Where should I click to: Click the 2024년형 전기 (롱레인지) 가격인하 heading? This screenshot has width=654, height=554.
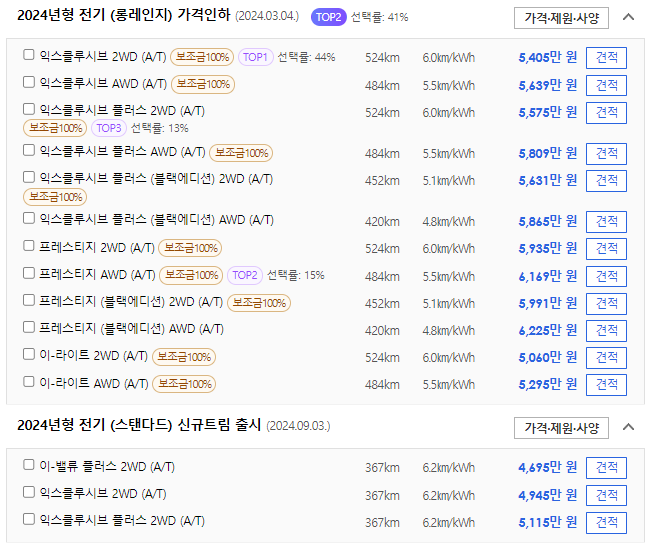click(123, 15)
